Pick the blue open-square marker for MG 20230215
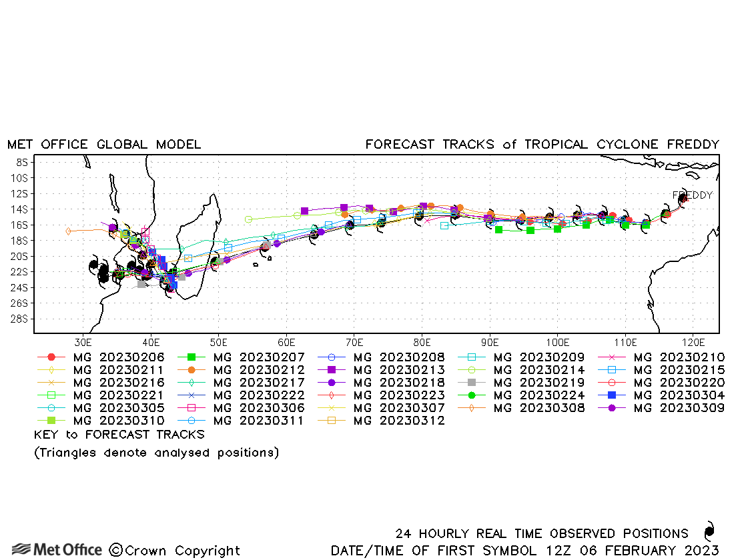The height and width of the screenshot is (560, 754). pos(612,370)
